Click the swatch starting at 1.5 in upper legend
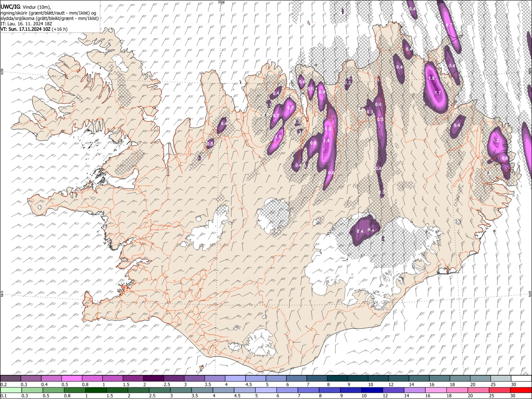The height and width of the screenshot is (399, 532). point(133,379)
